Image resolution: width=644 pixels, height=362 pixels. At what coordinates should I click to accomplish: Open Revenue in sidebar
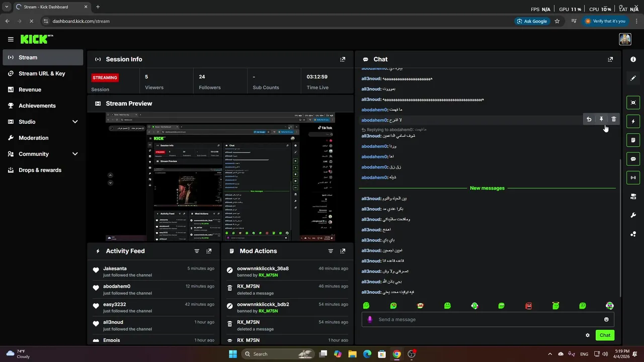pos(43,89)
